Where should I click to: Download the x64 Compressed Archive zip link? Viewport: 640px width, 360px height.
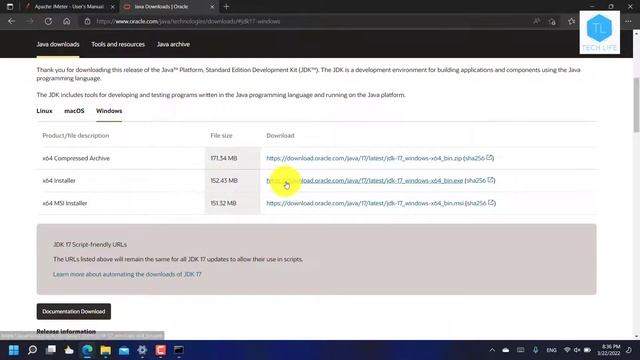click(364, 158)
